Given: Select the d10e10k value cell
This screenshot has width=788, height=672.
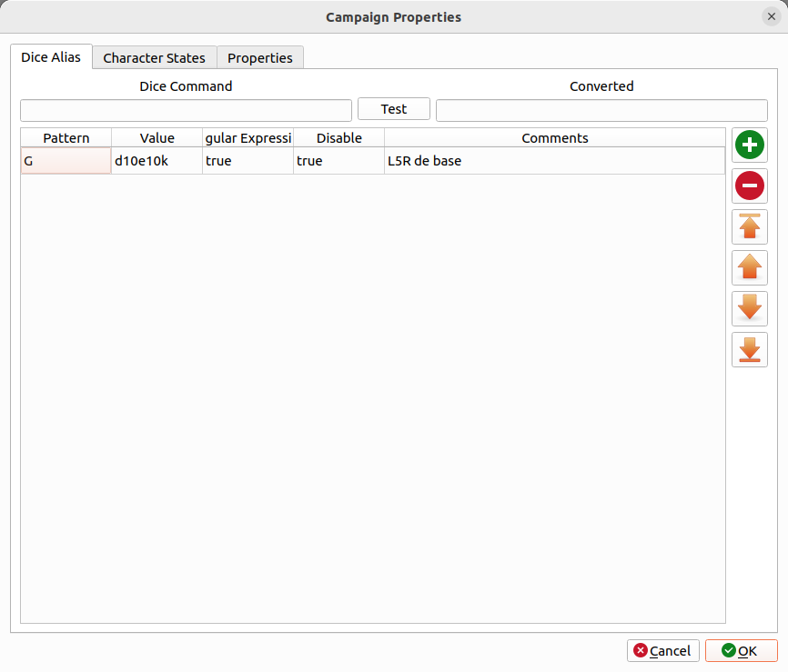Looking at the screenshot, I should (157, 161).
